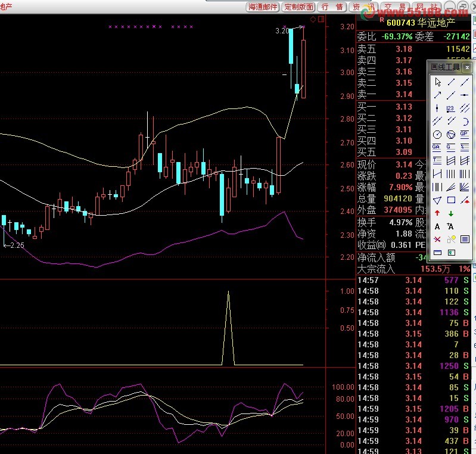Close the 画线工具 panel
This screenshot has width=476, height=454.
pos(467,67)
